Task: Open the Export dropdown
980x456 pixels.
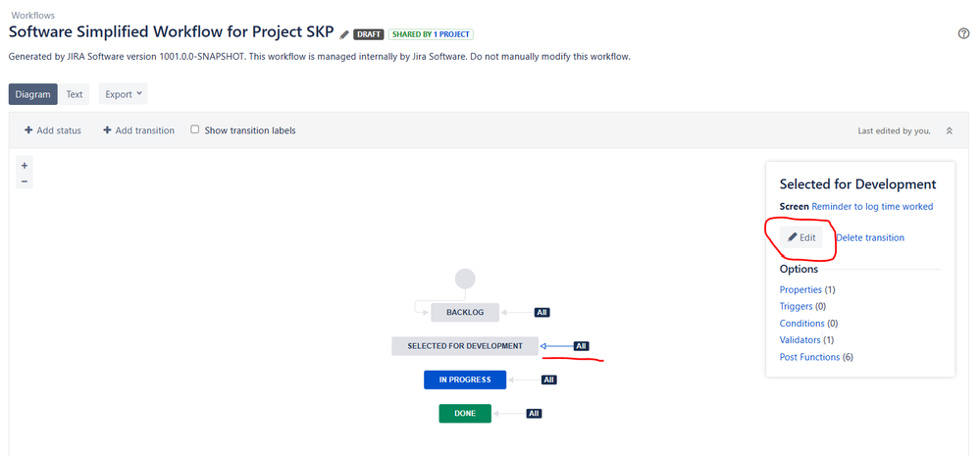Action: tap(124, 94)
